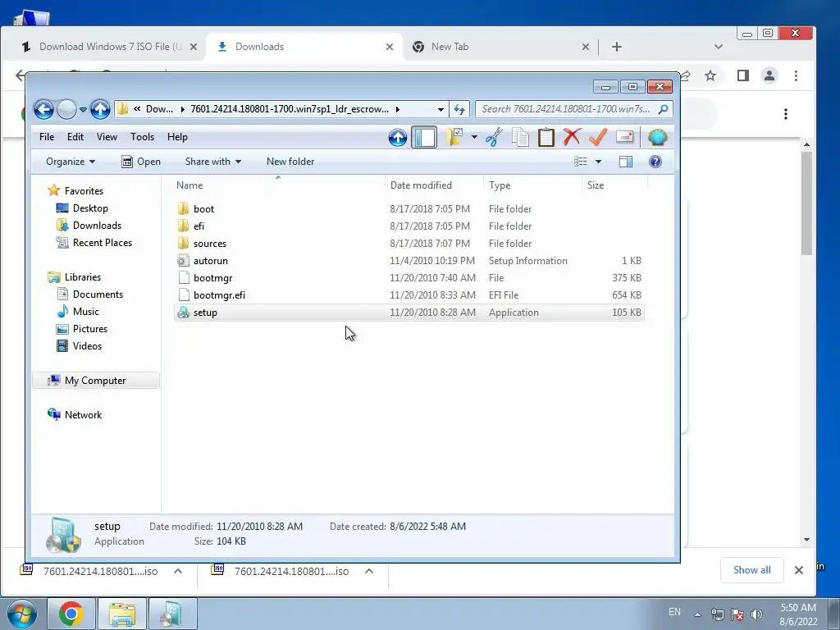This screenshot has width=840, height=630.
Task: Select Downloads under Favorites
Action: tap(89, 226)
